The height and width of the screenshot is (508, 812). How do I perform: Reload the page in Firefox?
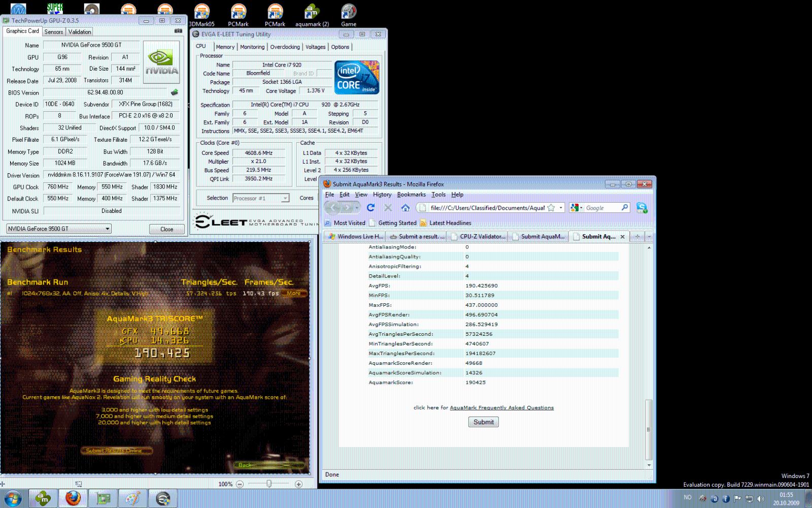click(x=370, y=207)
